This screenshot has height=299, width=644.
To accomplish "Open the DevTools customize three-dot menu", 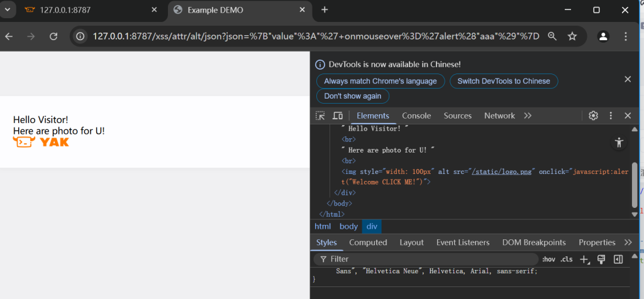I will [611, 116].
